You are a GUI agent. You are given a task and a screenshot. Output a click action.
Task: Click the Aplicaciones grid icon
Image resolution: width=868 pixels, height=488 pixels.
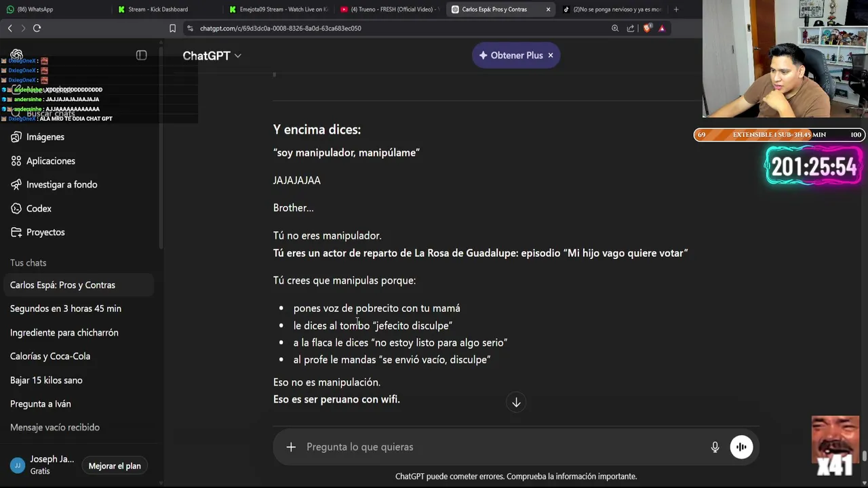(16, 161)
